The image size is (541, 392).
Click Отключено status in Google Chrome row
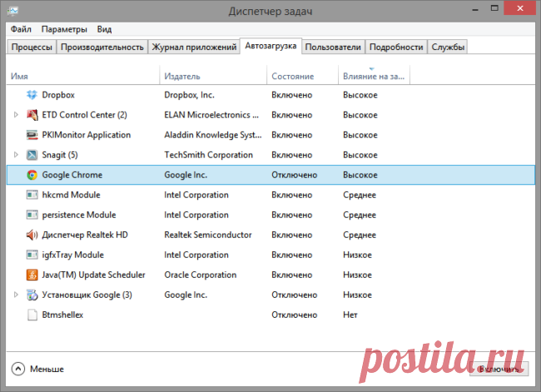click(x=295, y=175)
